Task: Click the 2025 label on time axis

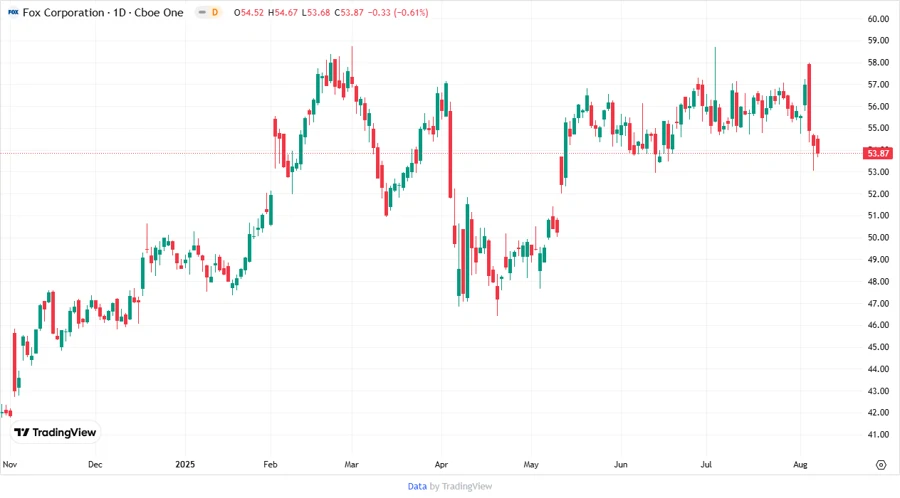Action: (x=185, y=464)
